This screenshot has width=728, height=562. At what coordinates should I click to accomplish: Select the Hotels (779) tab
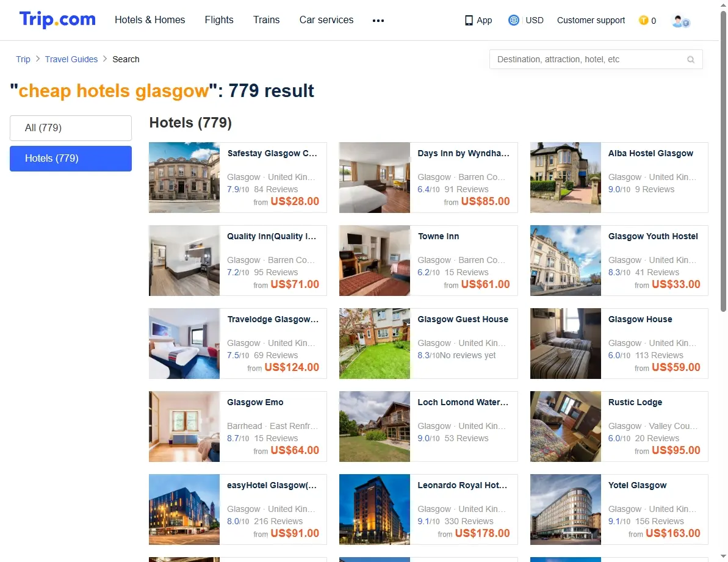[71, 159]
